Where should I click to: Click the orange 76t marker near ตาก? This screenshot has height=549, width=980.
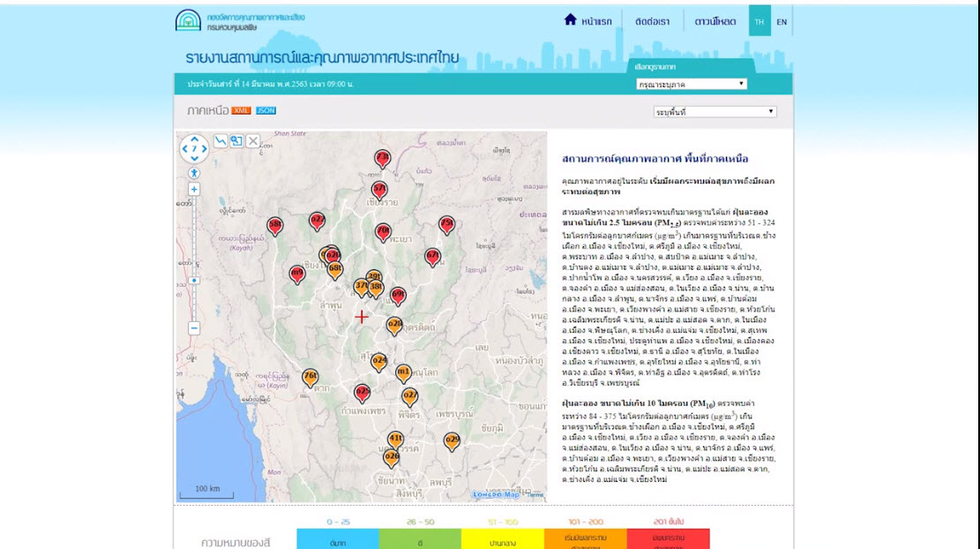point(310,377)
